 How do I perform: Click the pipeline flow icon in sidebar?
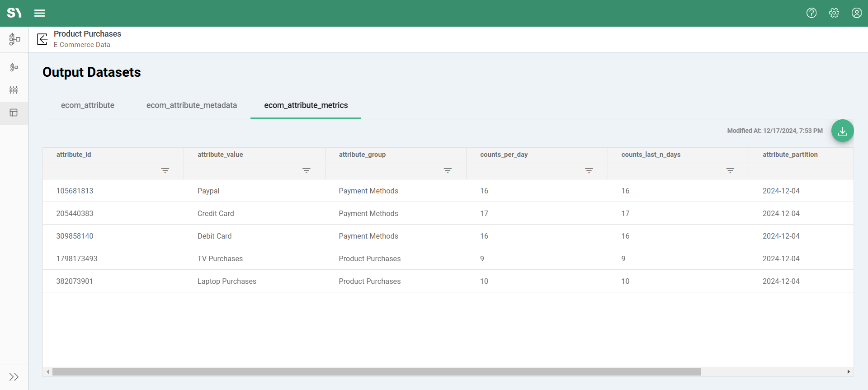click(x=14, y=67)
